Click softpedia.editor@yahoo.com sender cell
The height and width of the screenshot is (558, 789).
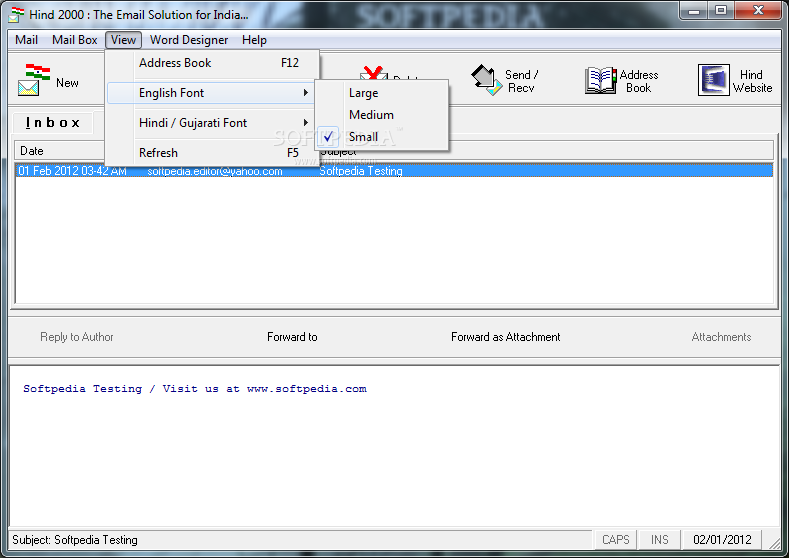tap(215, 171)
